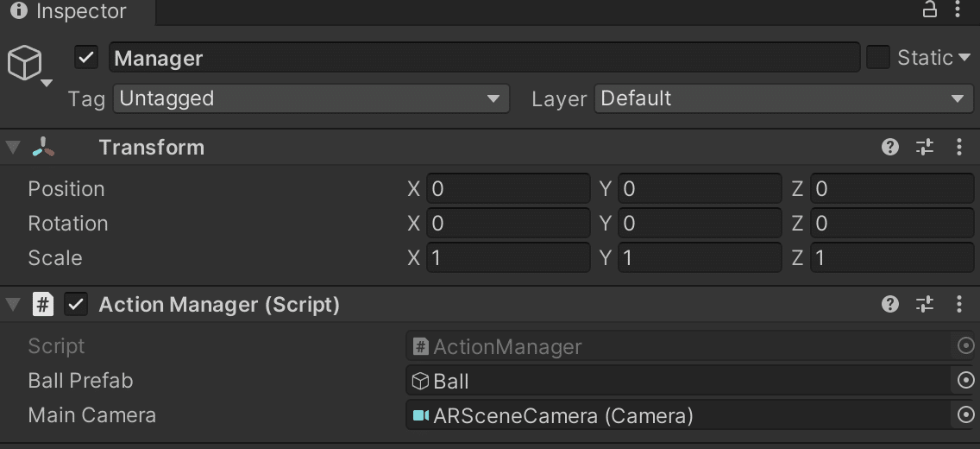Open the Layer dropdown showing Default
Screen dimensions: 980x449
(783, 98)
